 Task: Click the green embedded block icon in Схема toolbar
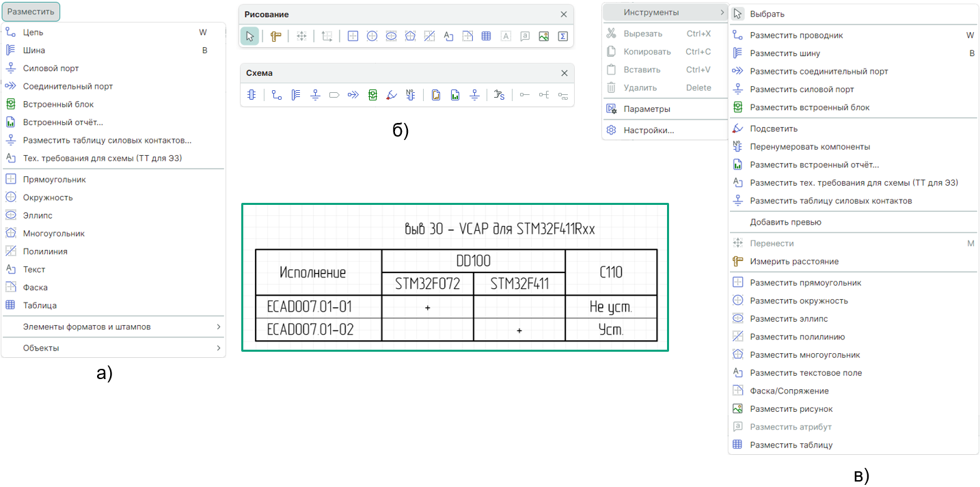click(372, 96)
